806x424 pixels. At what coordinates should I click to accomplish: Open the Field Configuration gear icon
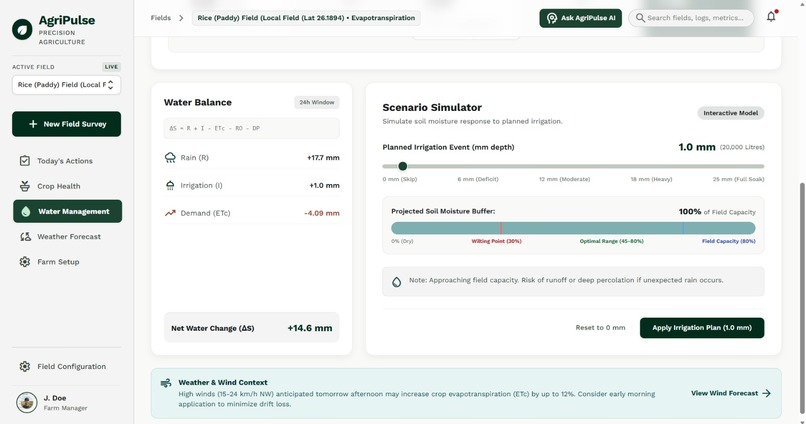[x=25, y=366]
